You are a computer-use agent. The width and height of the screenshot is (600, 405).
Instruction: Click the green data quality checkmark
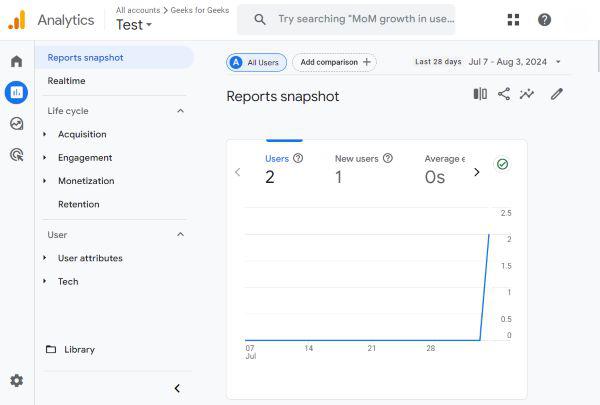click(503, 164)
